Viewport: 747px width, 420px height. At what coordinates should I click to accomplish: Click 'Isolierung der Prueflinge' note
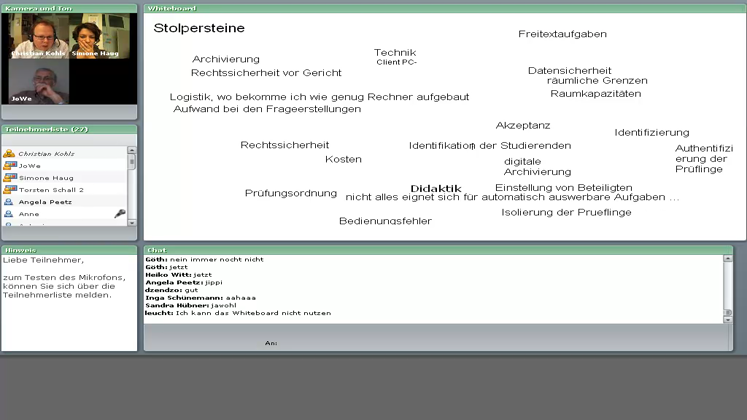tap(566, 212)
